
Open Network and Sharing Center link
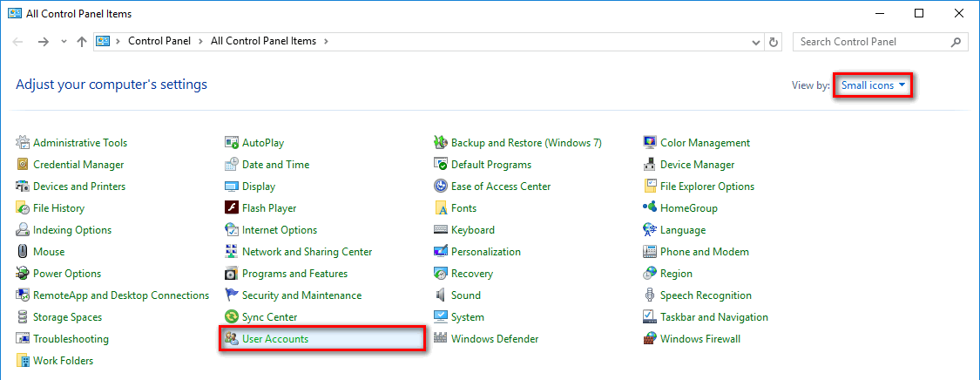307,252
